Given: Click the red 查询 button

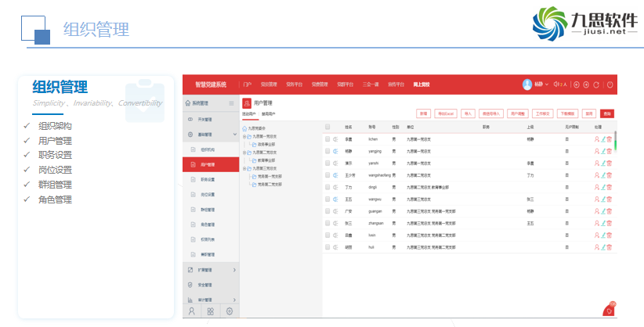Looking at the screenshot, I should tap(607, 113).
